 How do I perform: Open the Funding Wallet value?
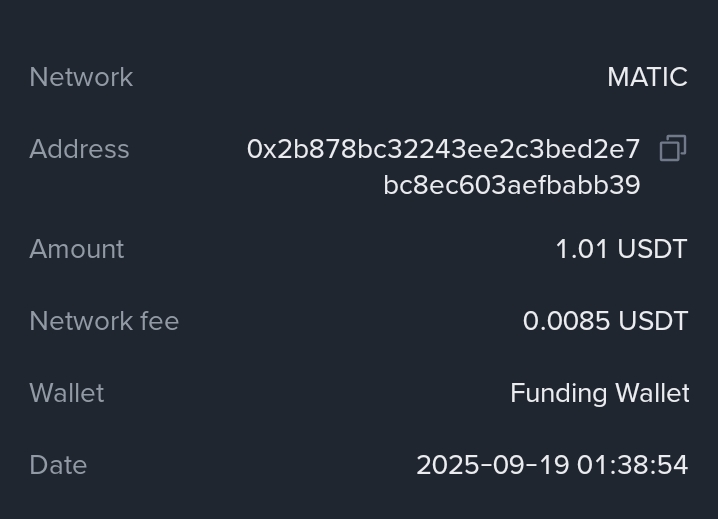pyautogui.click(x=599, y=393)
